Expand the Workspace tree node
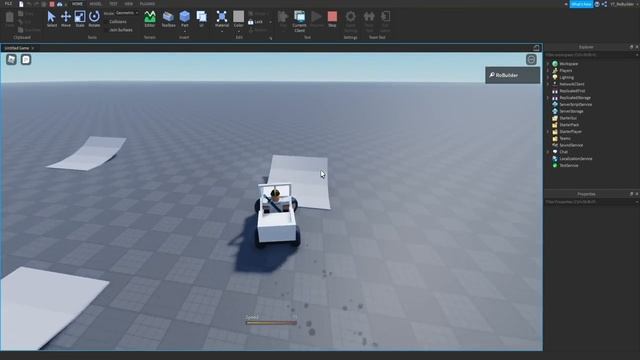The width and height of the screenshot is (640, 360). pos(548,64)
